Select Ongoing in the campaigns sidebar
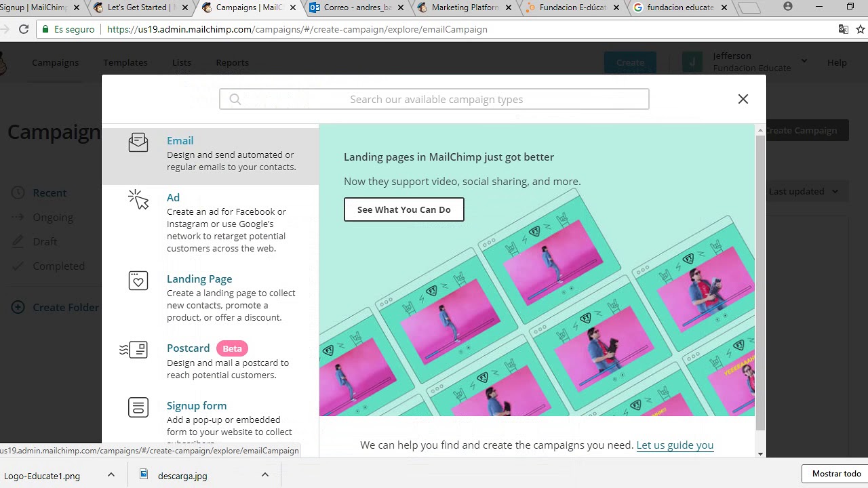This screenshot has height=488, width=868. click(53, 217)
